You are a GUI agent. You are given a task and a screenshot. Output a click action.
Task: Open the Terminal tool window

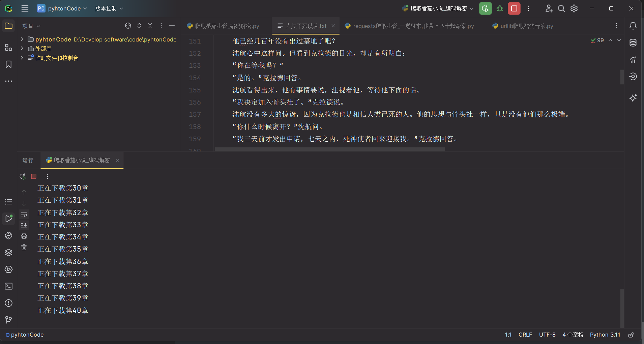(x=8, y=286)
